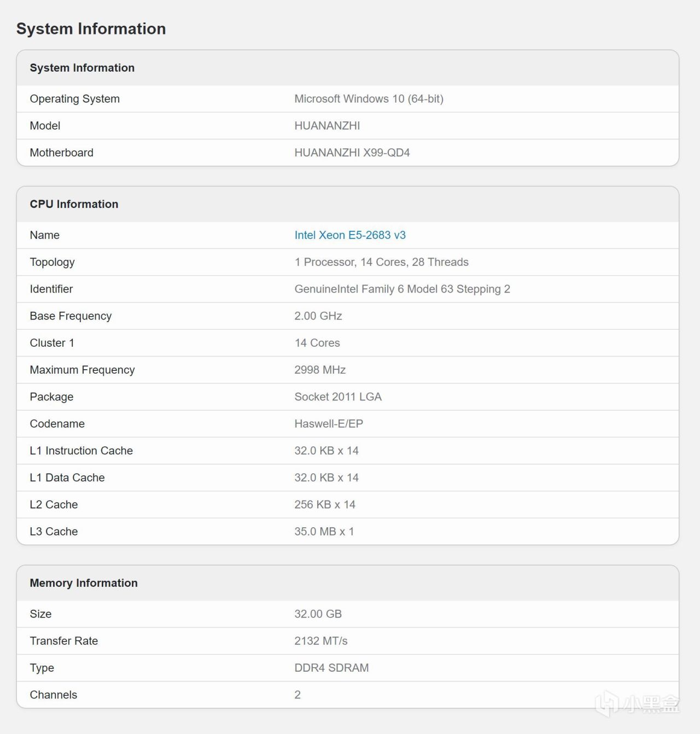The image size is (700, 734).
Task: Click the GenuineIntel Family 6 identifier value
Action: pos(402,289)
